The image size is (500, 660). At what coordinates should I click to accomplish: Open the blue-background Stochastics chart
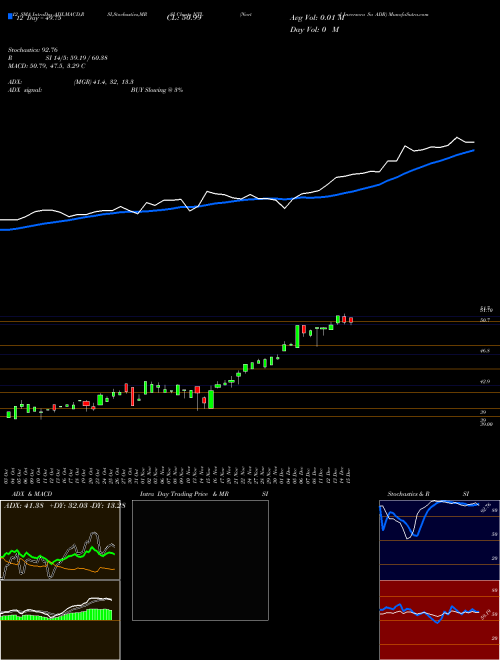click(x=439, y=540)
